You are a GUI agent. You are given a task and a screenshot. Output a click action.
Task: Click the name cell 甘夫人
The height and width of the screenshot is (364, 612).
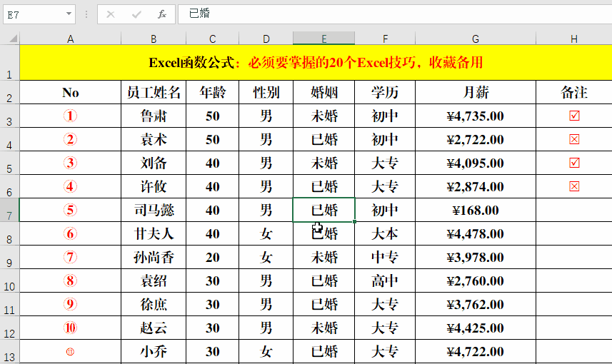click(x=154, y=233)
